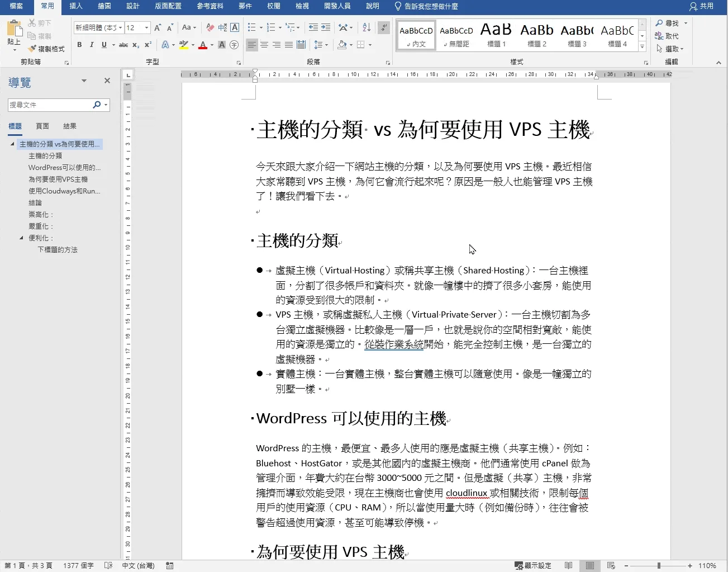Click the character border icon
This screenshot has height=572, width=728.
pos(235,27)
